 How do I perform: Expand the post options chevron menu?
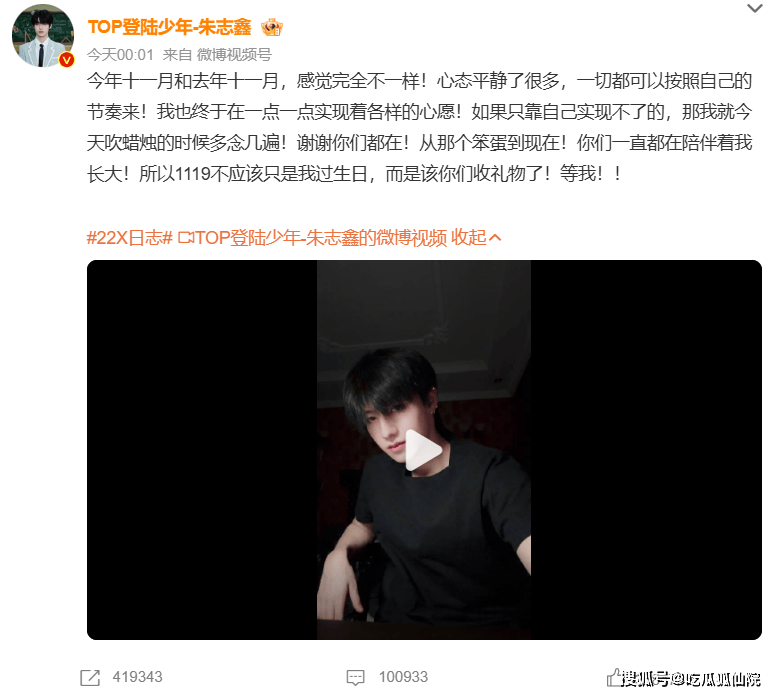(754, 8)
